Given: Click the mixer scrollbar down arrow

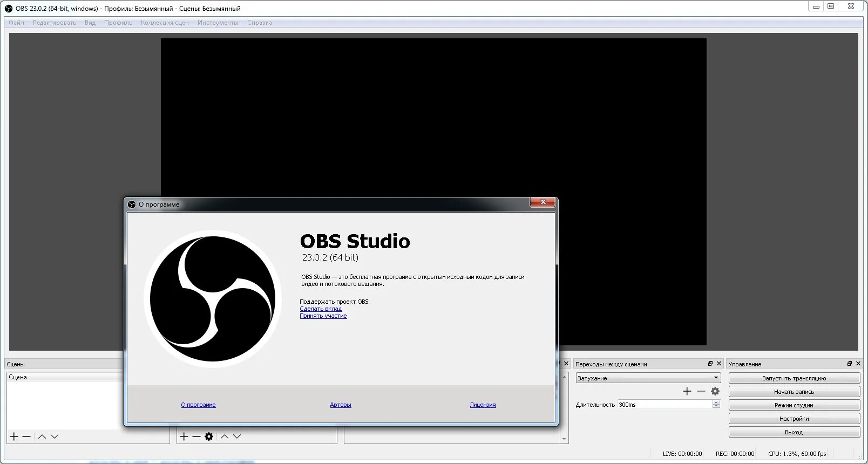Looking at the screenshot, I should pyautogui.click(x=564, y=439).
